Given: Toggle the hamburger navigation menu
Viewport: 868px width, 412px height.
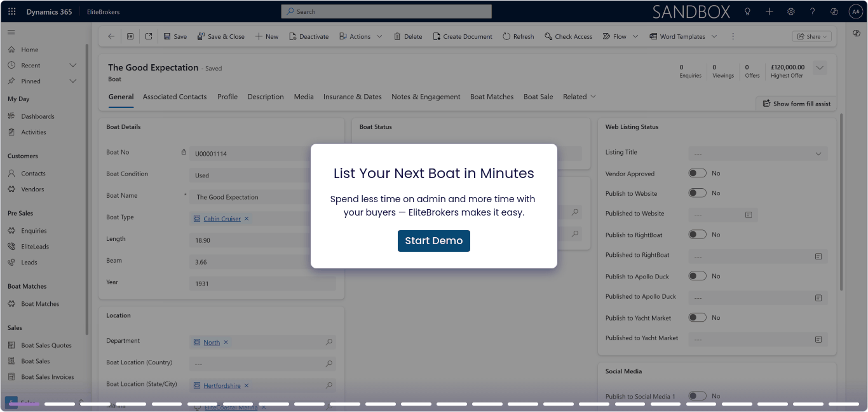Looking at the screenshot, I should pyautogui.click(x=11, y=32).
